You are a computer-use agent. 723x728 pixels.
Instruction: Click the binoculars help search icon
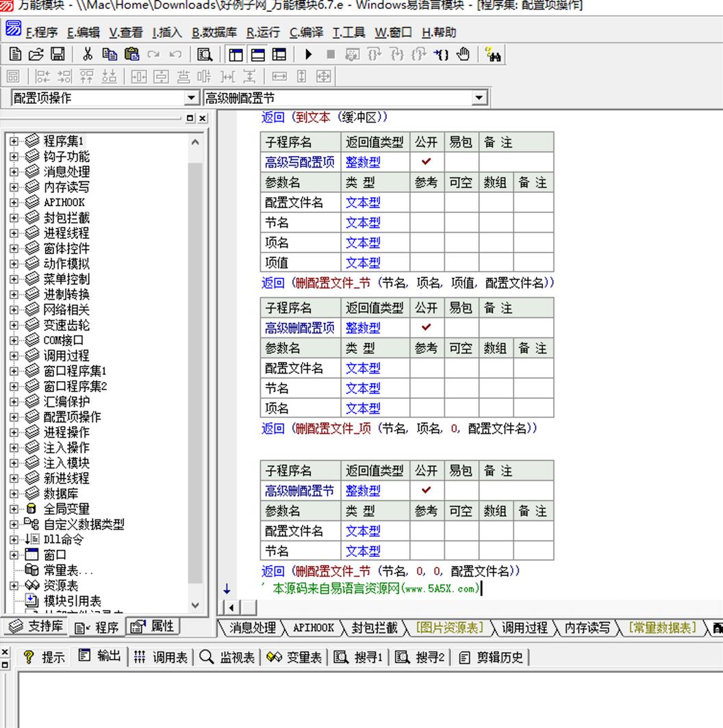pyautogui.click(x=493, y=54)
